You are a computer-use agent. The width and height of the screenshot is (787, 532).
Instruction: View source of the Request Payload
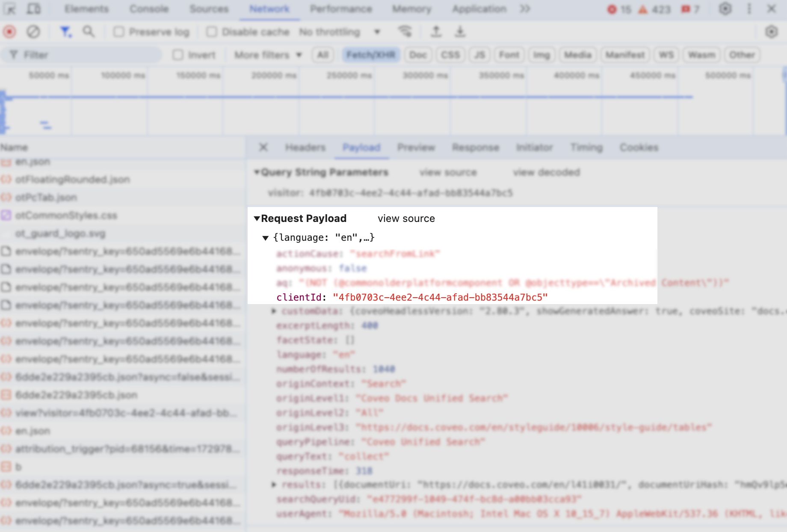tap(406, 219)
